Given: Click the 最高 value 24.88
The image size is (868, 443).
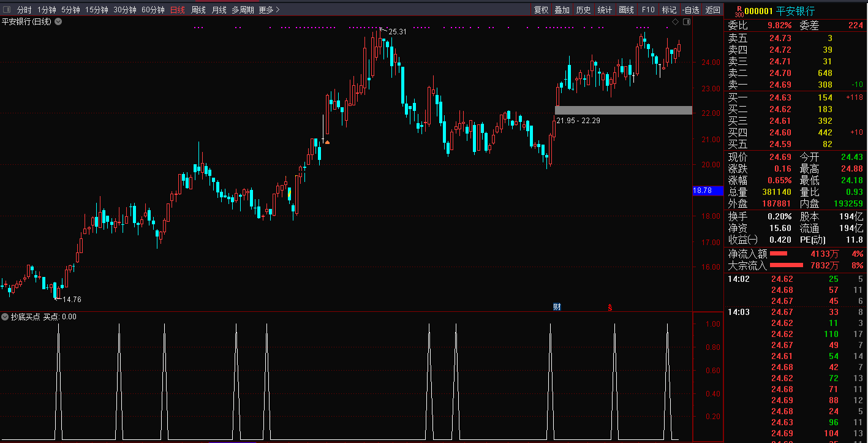Looking at the screenshot, I should 851,168.
